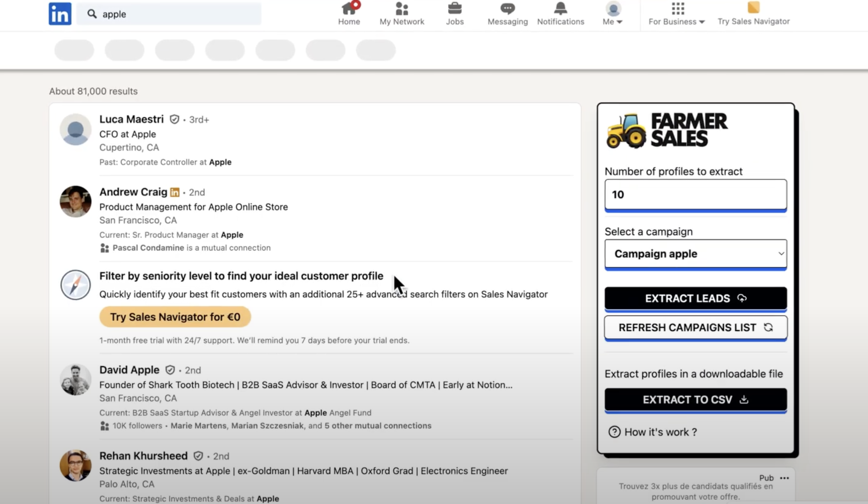Open the Me profile dropdown

pos(613,14)
